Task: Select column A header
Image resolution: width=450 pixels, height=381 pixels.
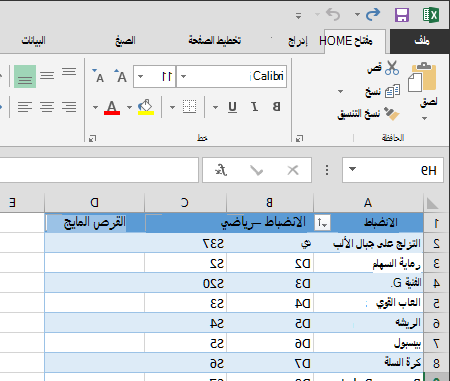Action: [x=368, y=203]
